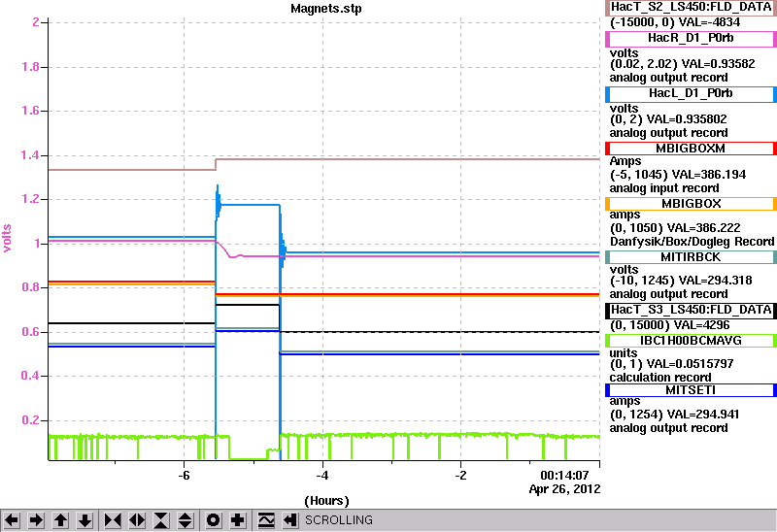777x532 pixels.
Task: Click VAL=386.222 reading for MBIGBOX
Action: (703, 228)
